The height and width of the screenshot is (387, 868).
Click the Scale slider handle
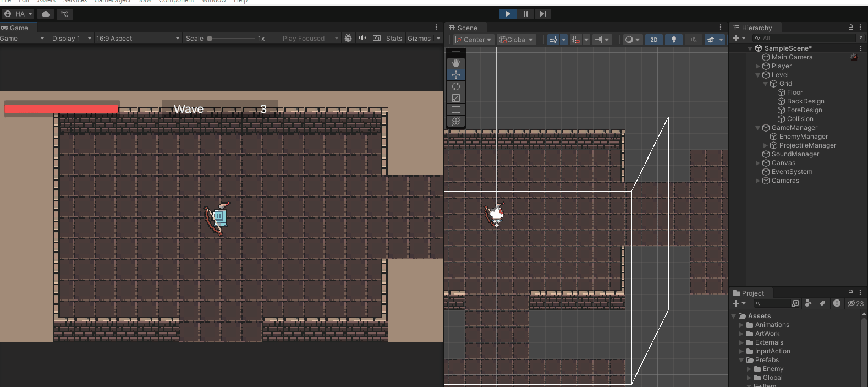click(210, 39)
